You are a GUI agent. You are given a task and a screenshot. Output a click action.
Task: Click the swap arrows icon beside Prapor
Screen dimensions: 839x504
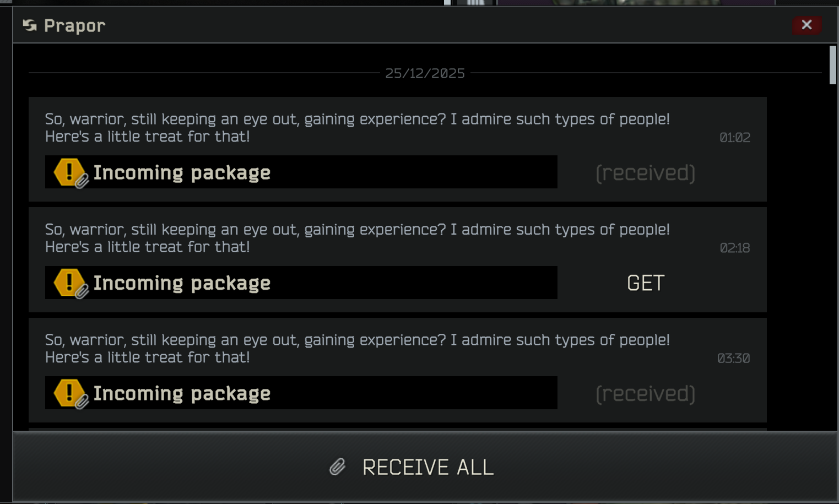pos(30,25)
